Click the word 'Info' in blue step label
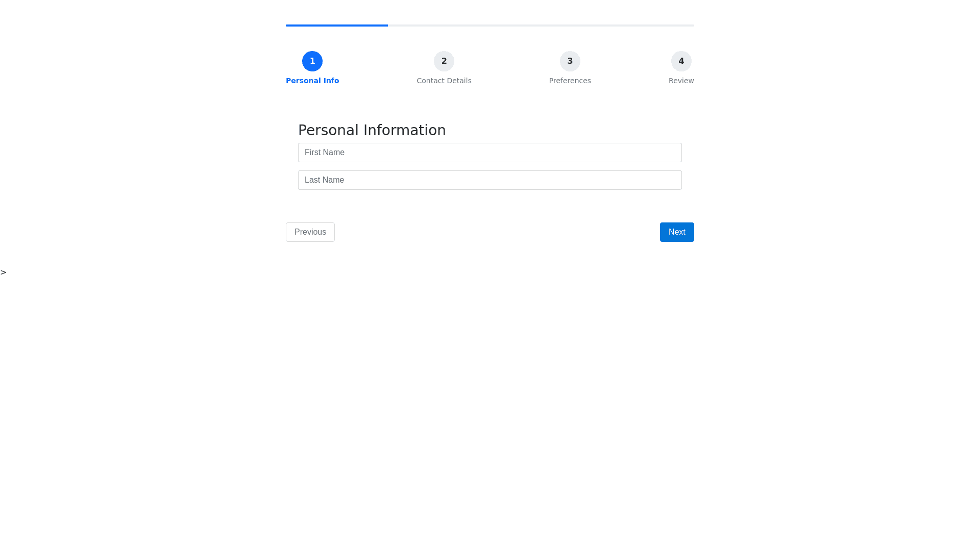This screenshot has width=980, height=551. [x=331, y=81]
